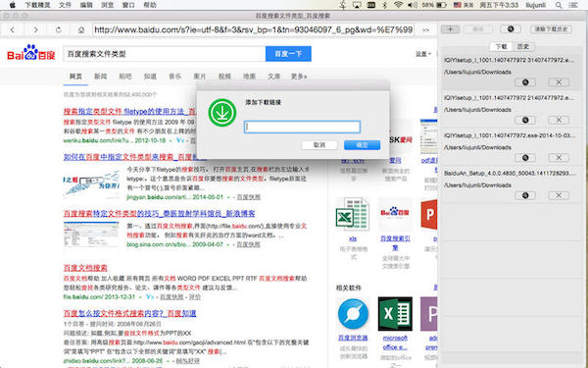
Task: Open the browser home page icon
Action: tap(81, 29)
